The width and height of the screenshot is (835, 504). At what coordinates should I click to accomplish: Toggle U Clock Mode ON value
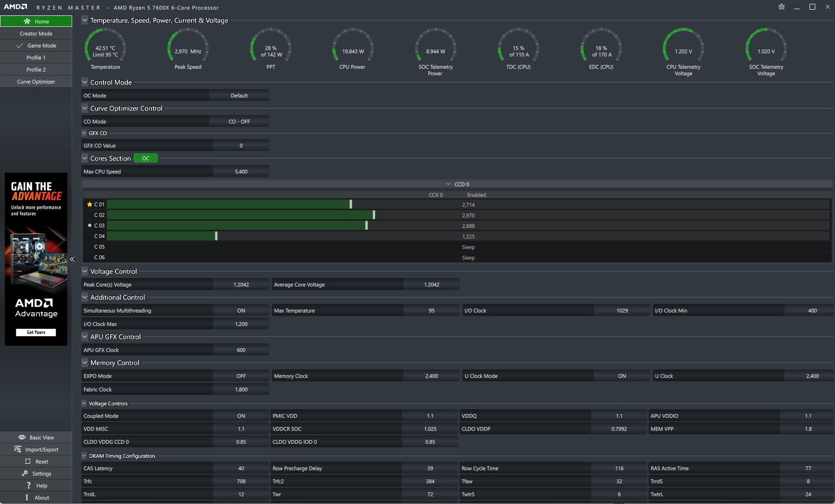(622, 376)
